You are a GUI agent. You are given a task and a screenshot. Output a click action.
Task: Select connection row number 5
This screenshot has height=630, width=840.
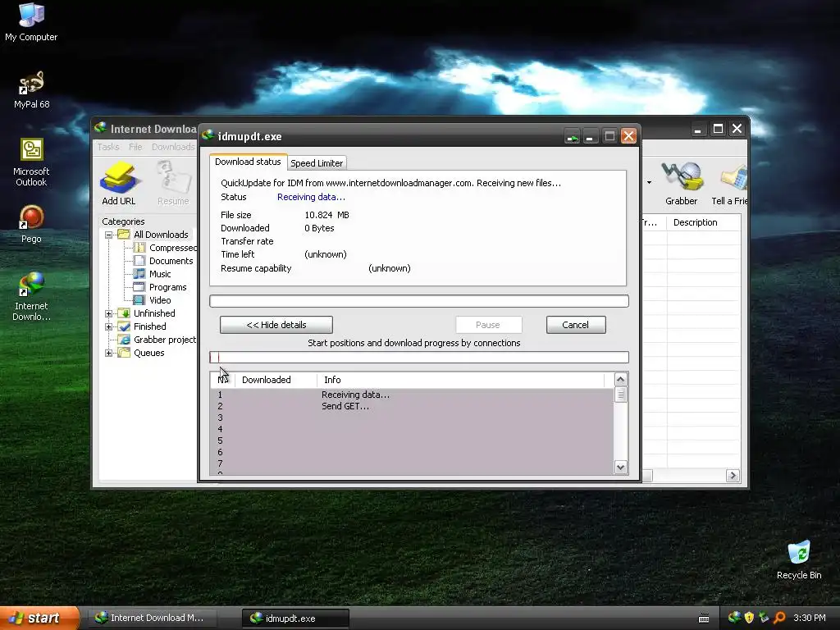(x=413, y=441)
